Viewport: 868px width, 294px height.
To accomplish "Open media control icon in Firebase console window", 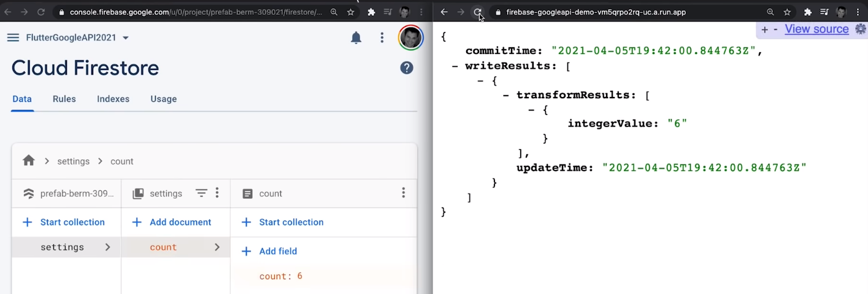I will pos(388,12).
